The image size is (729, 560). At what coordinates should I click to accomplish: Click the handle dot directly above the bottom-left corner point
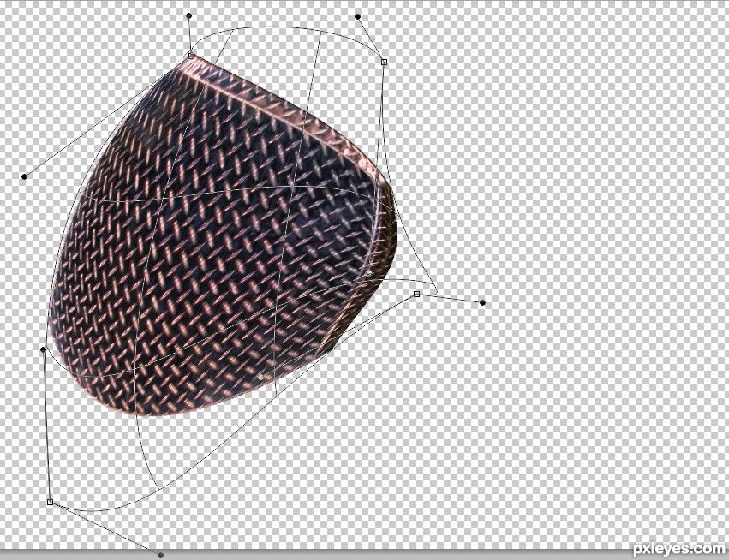(43, 349)
